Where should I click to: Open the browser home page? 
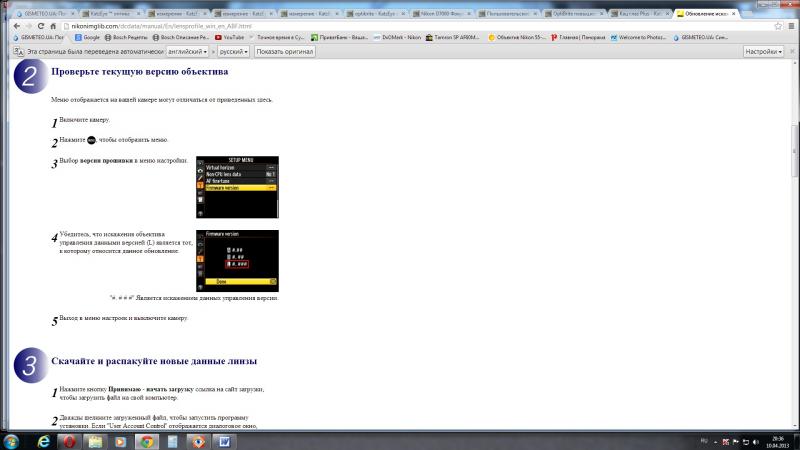[53, 26]
